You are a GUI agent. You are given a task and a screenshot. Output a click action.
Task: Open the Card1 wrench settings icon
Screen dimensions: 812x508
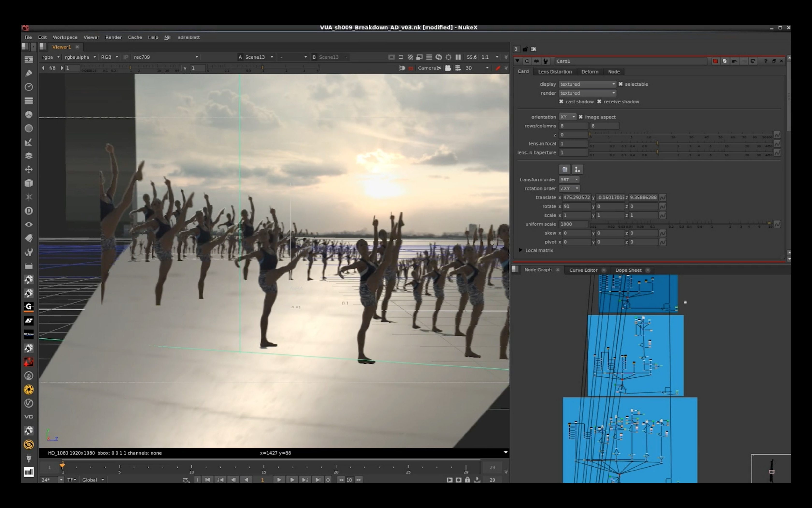pyautogui.click(x=546, y=61)
